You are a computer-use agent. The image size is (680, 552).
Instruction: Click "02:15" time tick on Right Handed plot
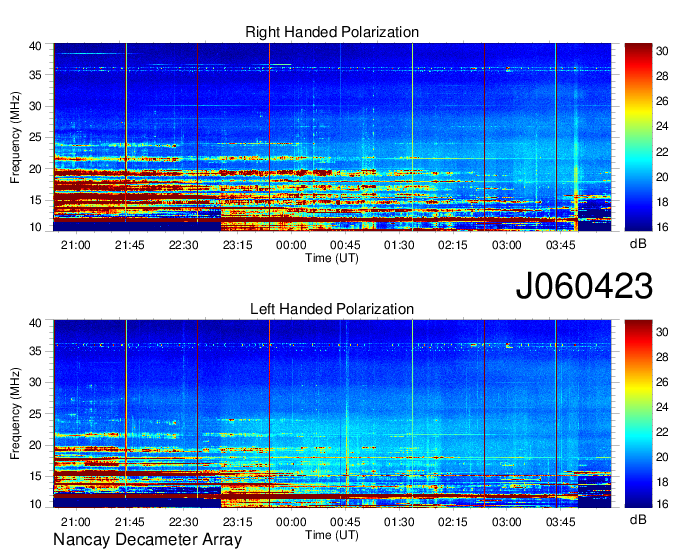453,245
